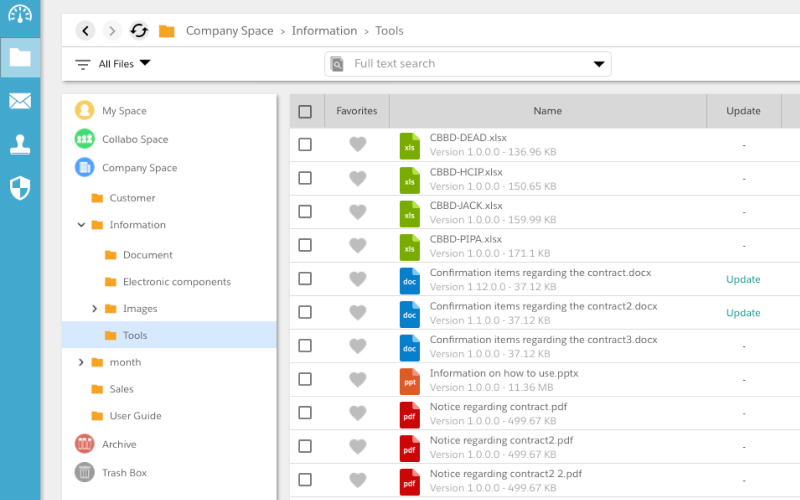Open the security shield icon in sidebar

pos(20,188)
